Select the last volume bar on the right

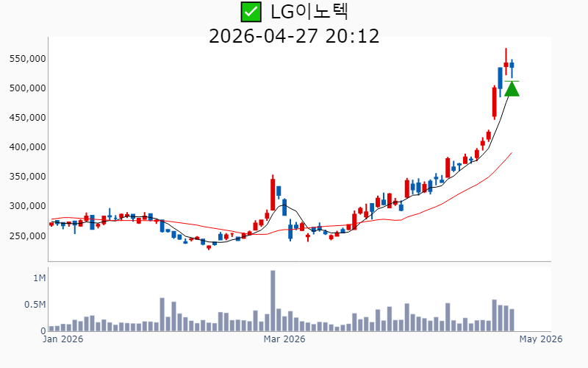point(512,320)
